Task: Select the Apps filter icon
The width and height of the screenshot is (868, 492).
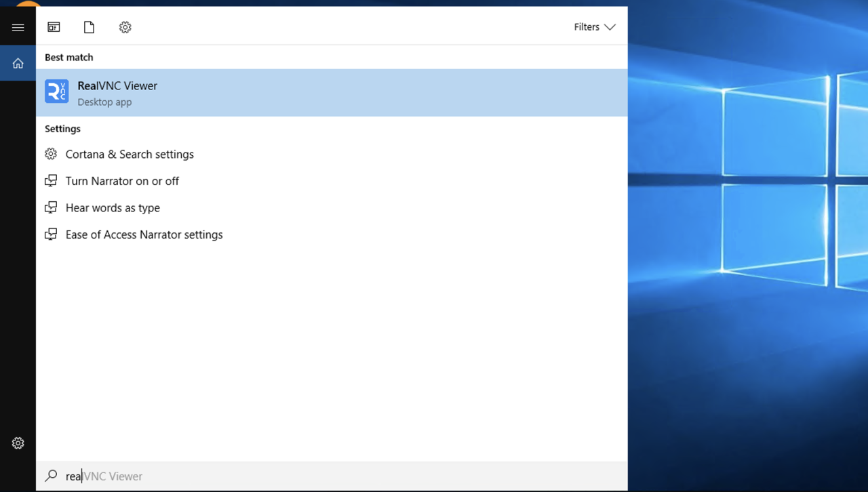Action: click(x=54, y=27)
